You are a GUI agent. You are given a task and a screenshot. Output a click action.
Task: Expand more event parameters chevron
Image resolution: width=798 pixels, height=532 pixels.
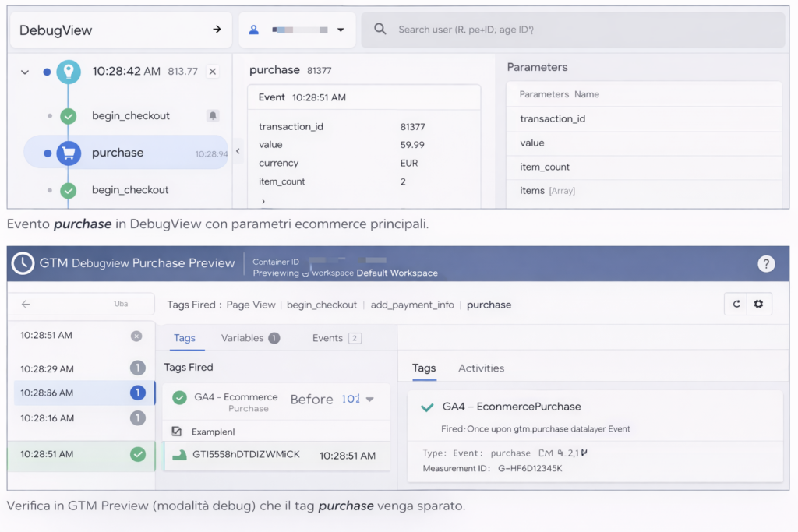[x=263, y=202]
